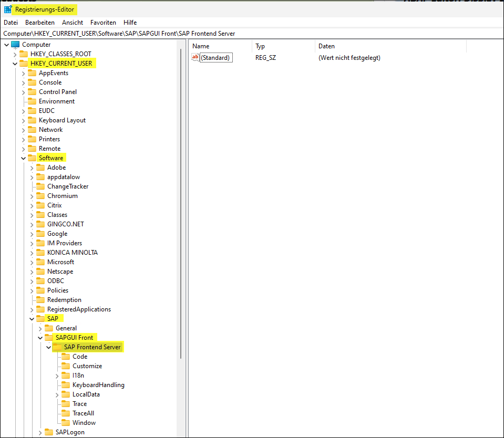The height and width of the screenshot is (438, 504).
Task: Expand the I18n subkey
Action: [57, 376]
